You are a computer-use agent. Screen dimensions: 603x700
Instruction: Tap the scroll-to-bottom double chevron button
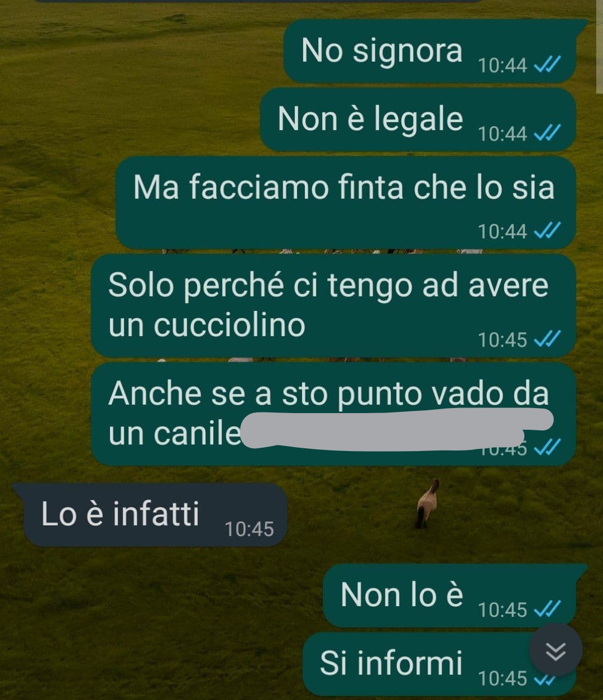[x=556, y=650]
